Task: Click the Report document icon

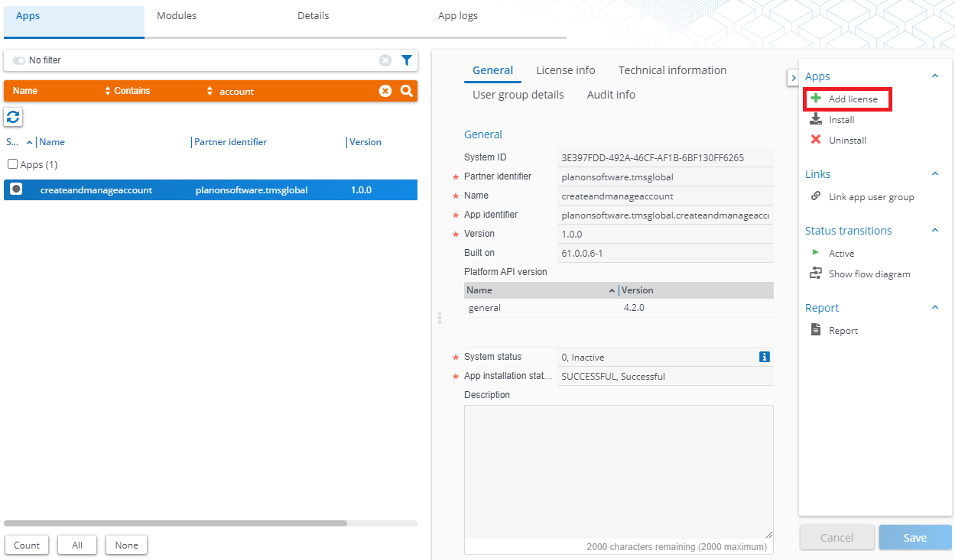Action: (x=816, y=330)
